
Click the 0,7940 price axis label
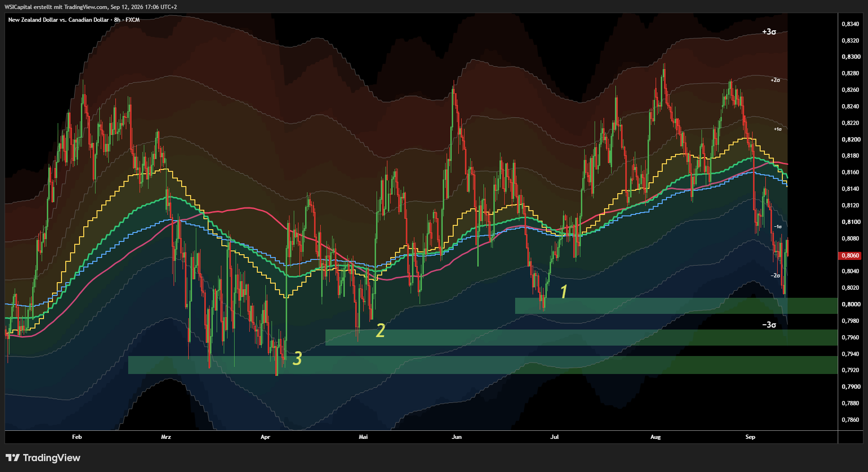(850, 354)
